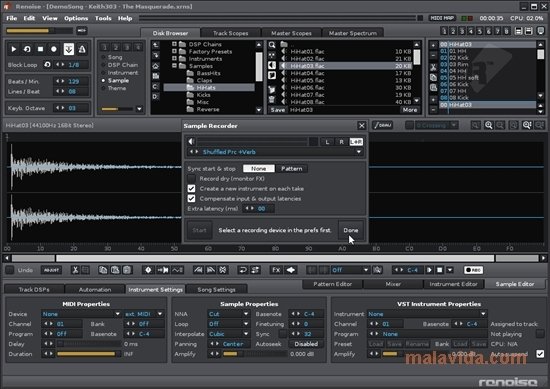Click Done in the Sample Recorder
The height and width of the screenshot is (389, 550).
[x=351, y=230]
